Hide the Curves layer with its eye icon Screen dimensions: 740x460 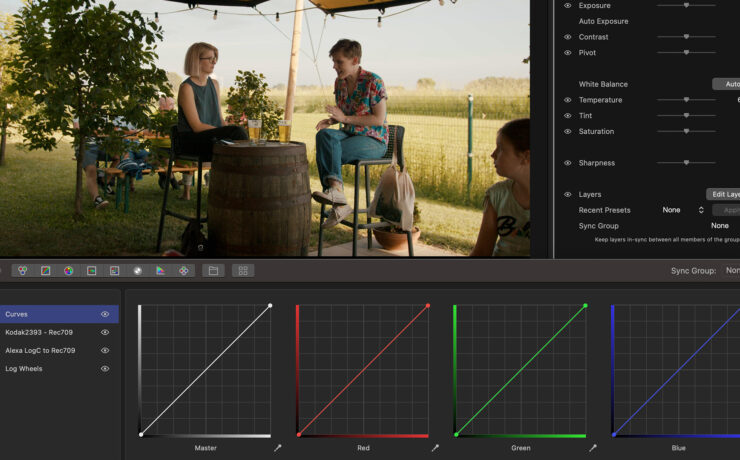[105, 314]
